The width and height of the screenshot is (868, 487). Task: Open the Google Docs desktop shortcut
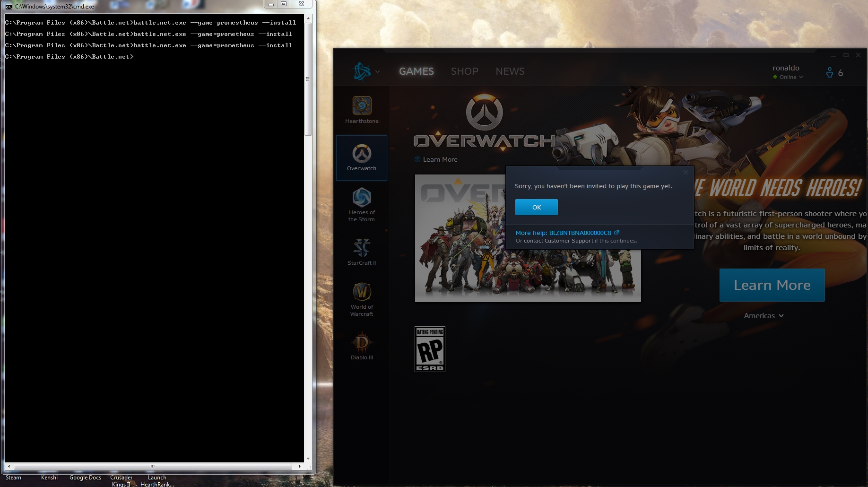[85, 478]
